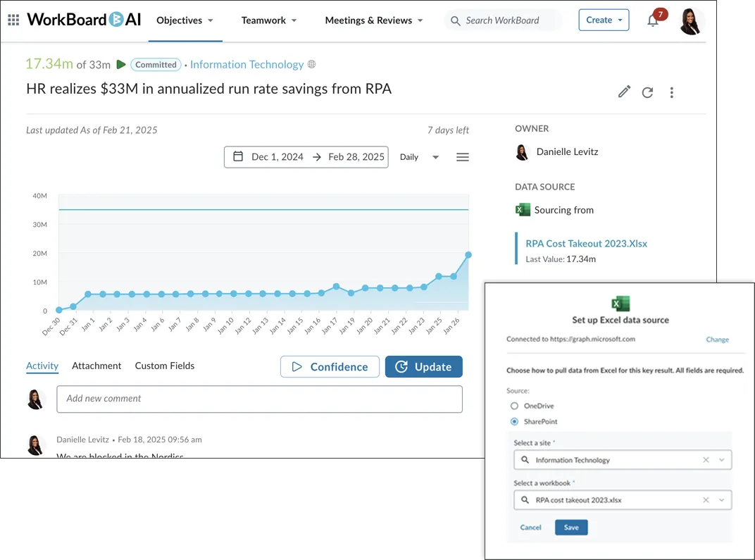Image resolution: width=755 pixels, height=560 pixels.
Task: Click the last data point on chart
Action: 468,255
